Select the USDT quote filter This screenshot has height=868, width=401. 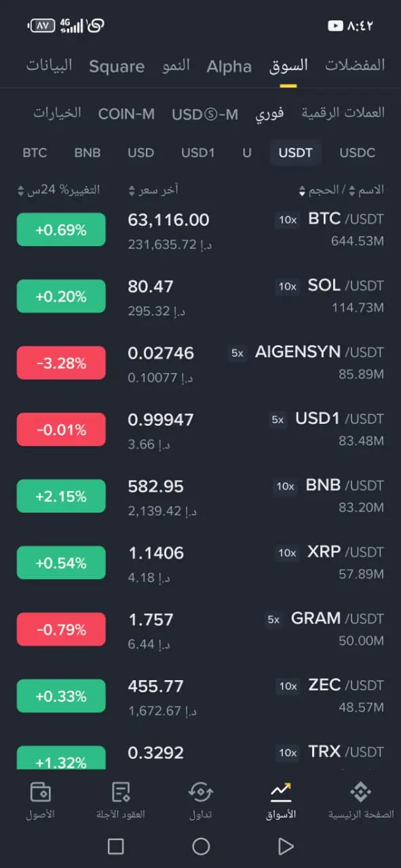click(x=295, y=153)
